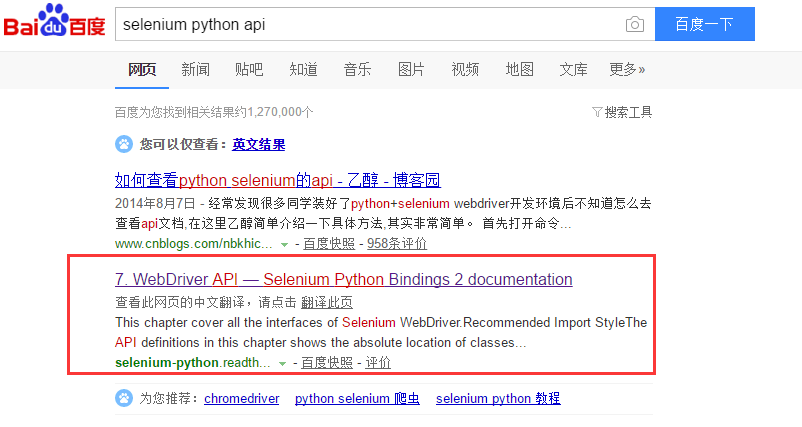
Task: Click the 百度一下 search button
Action: (x=705, y=24)
